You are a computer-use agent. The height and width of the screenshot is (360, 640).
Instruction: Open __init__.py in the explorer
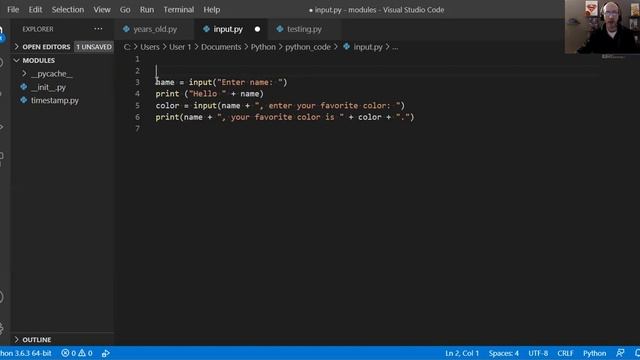[x=48, y=87]
